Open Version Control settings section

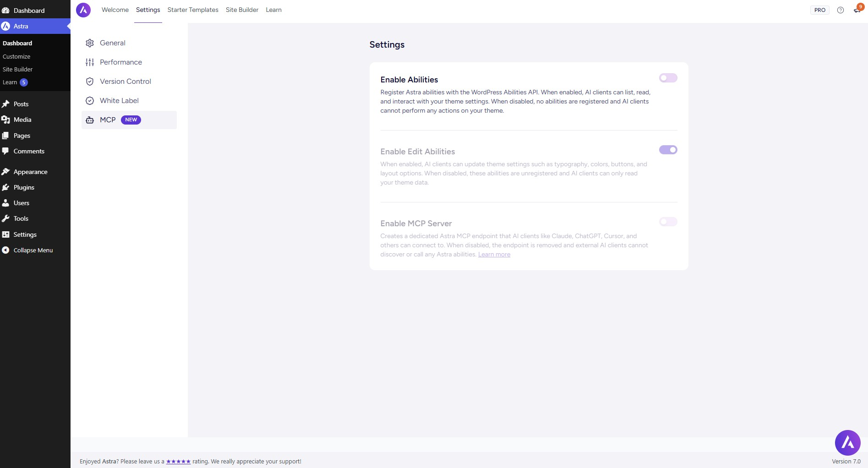pos(129,82)
